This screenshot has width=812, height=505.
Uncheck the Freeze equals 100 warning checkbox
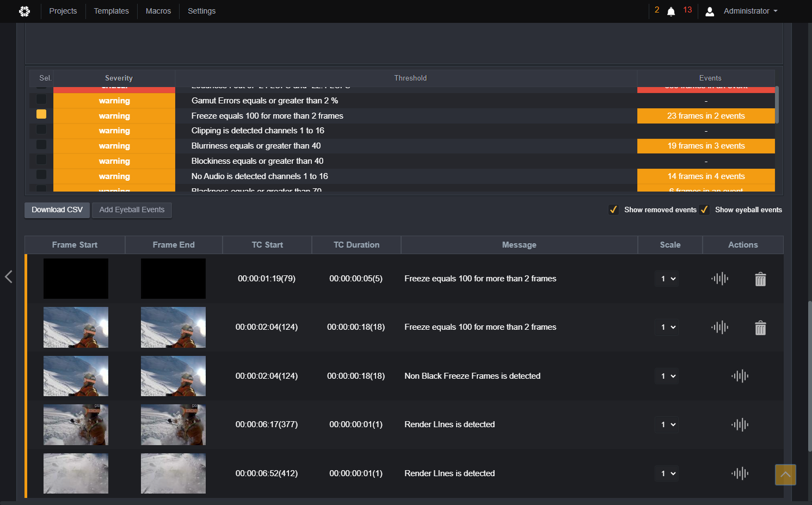pos(41,114)
